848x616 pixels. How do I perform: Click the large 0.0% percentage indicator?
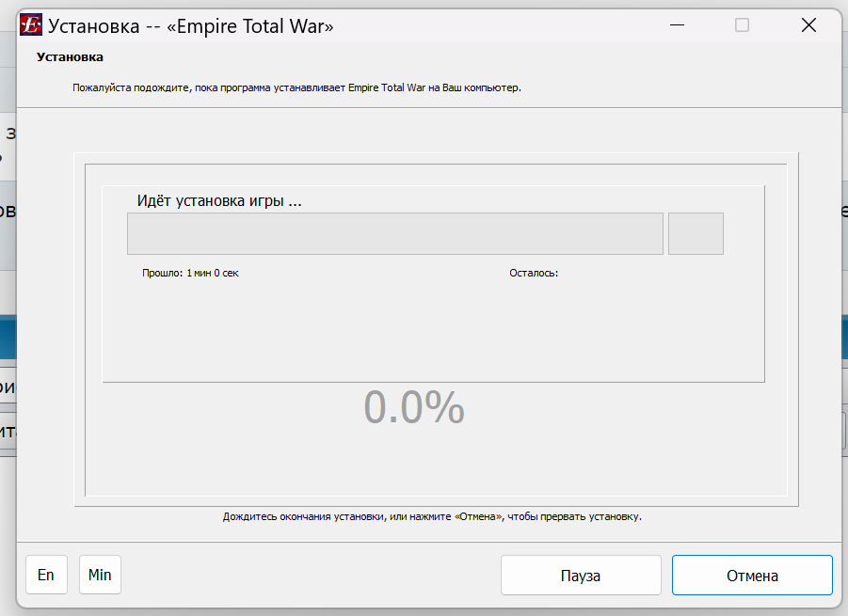(x=414, y=407)
